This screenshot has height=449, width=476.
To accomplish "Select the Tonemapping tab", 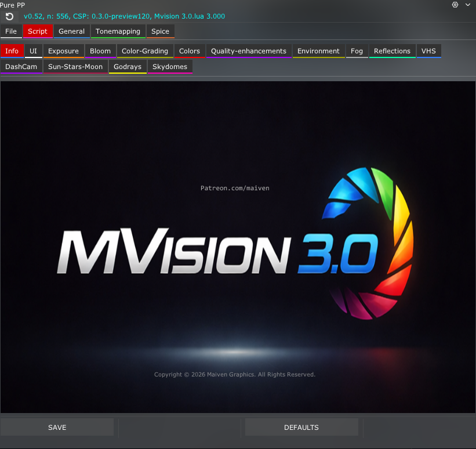I will coord(118,31).
